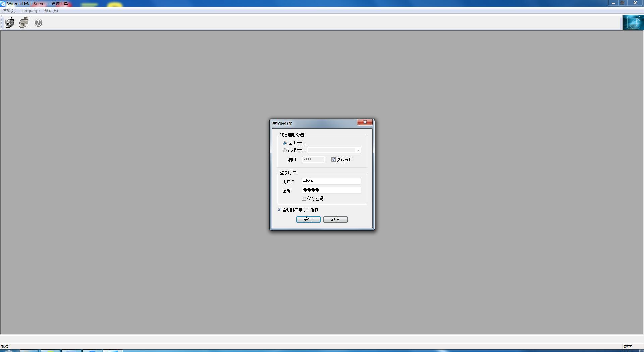This screenshot has width=644, height=352.
Task: Disable the 启动时显示此对话框 checkbox
Action: (x=279, y=210)
